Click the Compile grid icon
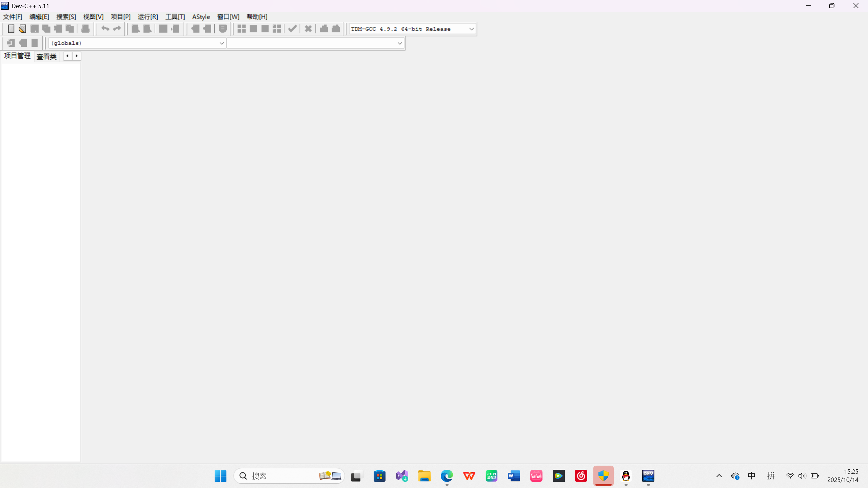 241,29
